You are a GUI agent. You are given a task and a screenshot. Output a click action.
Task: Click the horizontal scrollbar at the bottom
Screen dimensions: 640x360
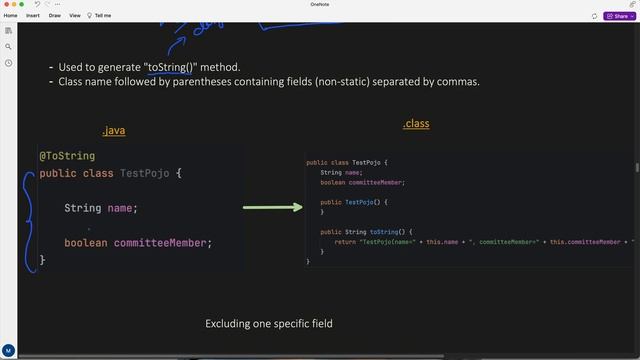tap(231, 356)
